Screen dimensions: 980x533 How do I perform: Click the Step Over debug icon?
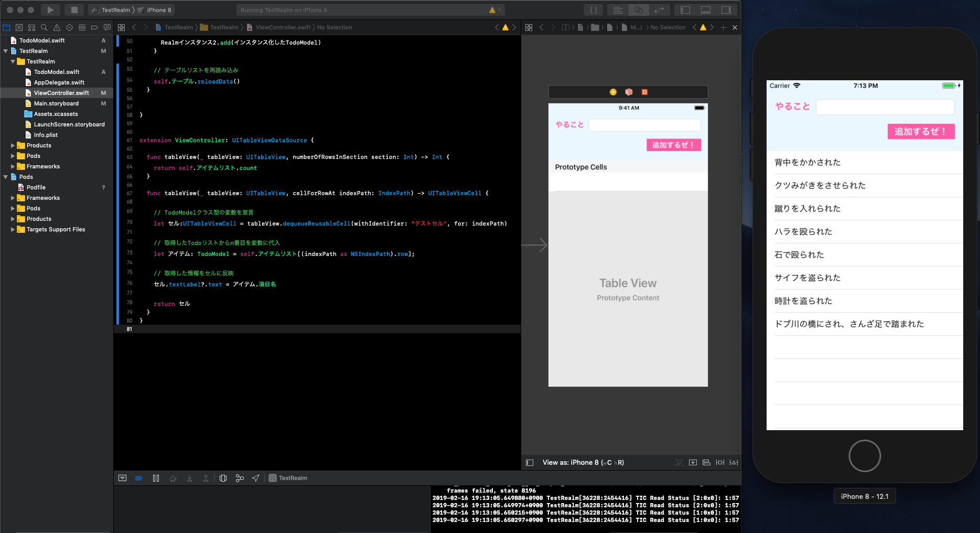pyautogui.click(x=173, y=478)
